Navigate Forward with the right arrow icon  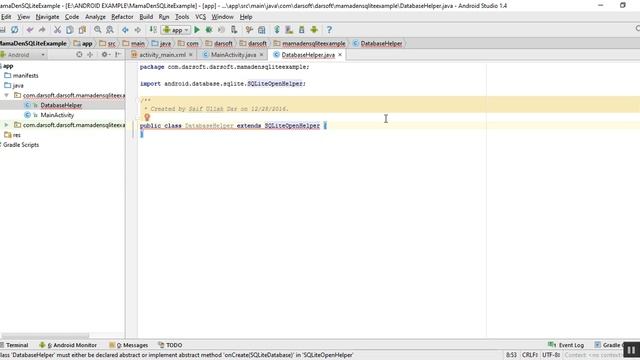(x=138, y=30)
